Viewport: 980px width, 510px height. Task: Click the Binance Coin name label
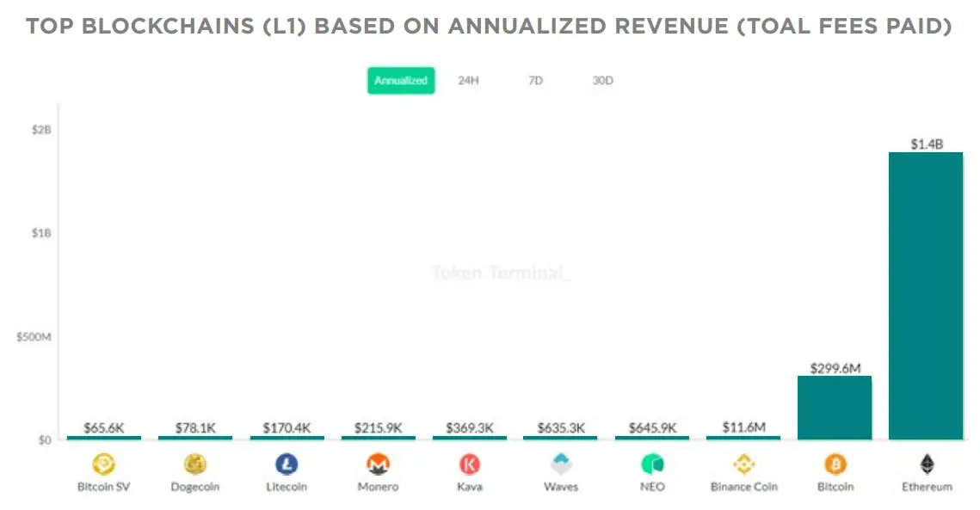pos(743,487)
